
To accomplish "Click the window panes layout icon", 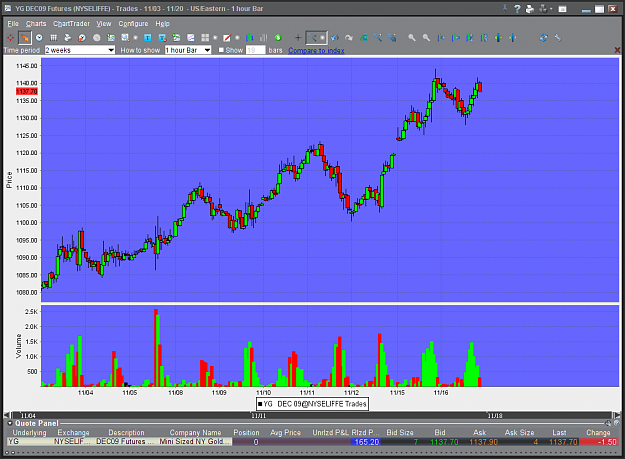I will (x=205, y=37).
